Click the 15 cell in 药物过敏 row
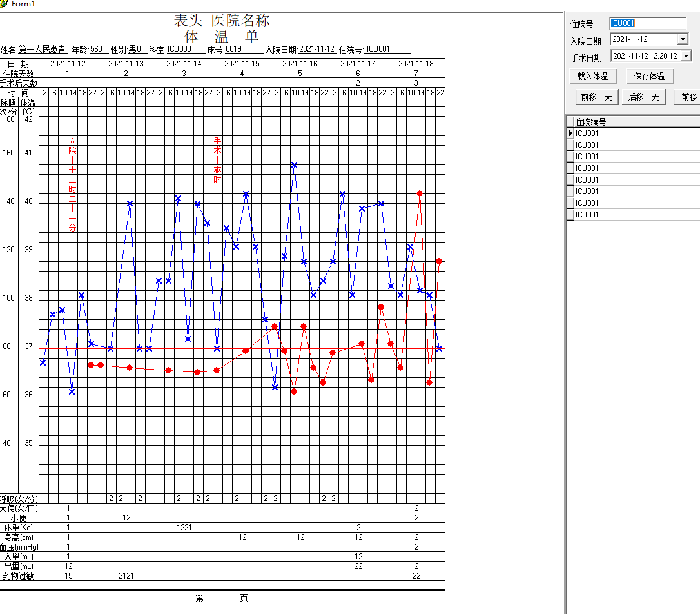The height and width of the screenshot is (614, 700). tap(68, 575)
